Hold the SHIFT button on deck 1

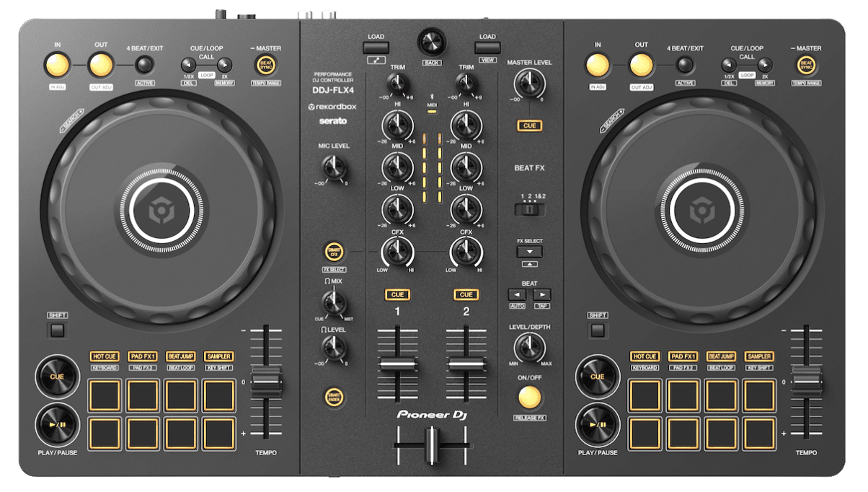58,330
